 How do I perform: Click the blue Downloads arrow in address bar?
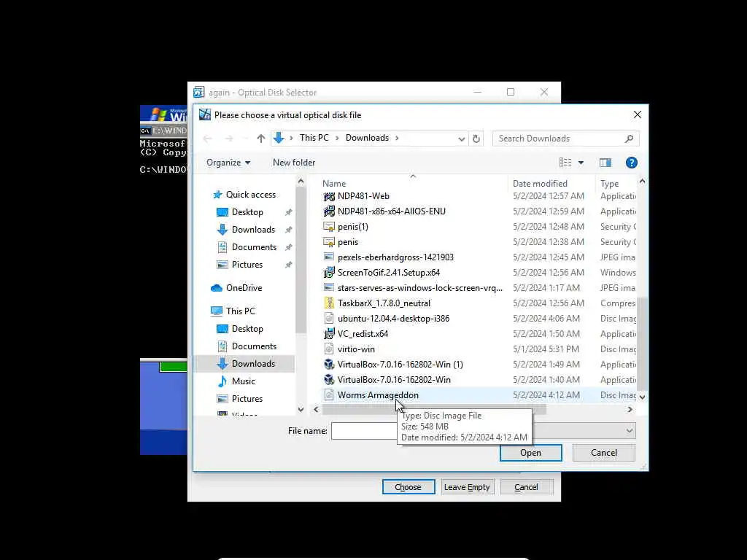pos(279,138)
